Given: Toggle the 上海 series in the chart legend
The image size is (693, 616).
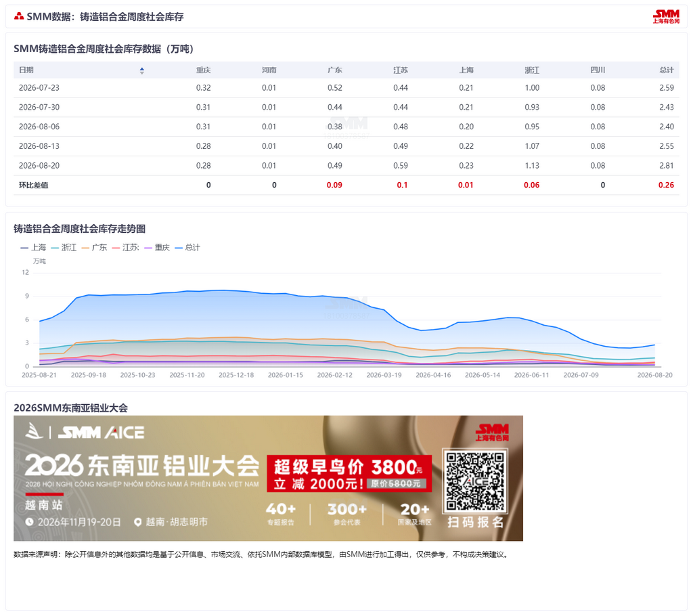Looking at the screenshot, I should pos(34,247).
